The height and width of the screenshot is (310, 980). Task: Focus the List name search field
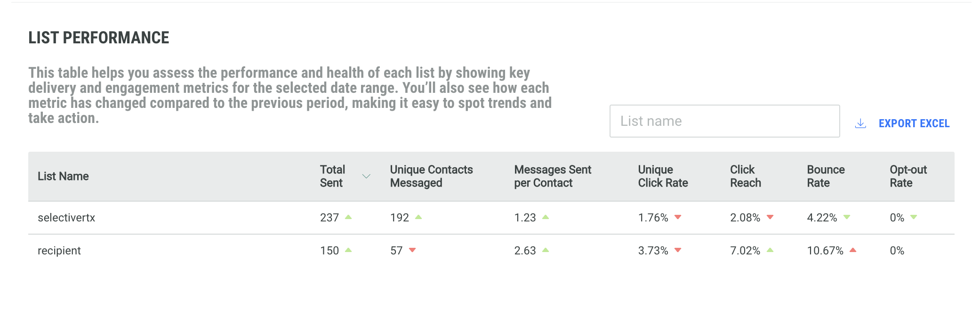pos(724,121)
